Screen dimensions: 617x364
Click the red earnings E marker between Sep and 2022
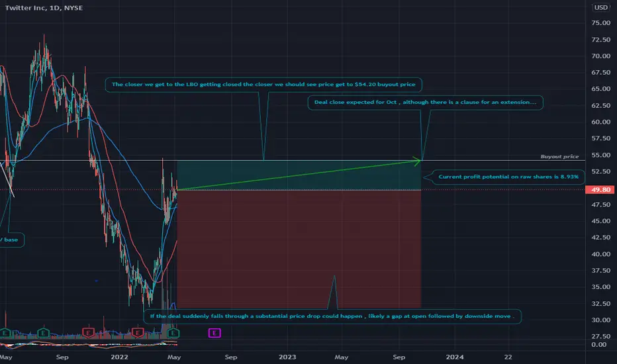point(88,333)
